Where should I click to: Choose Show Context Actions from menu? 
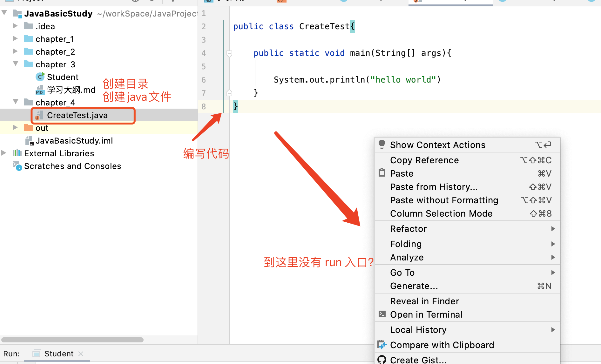click(x=467, y=145)
